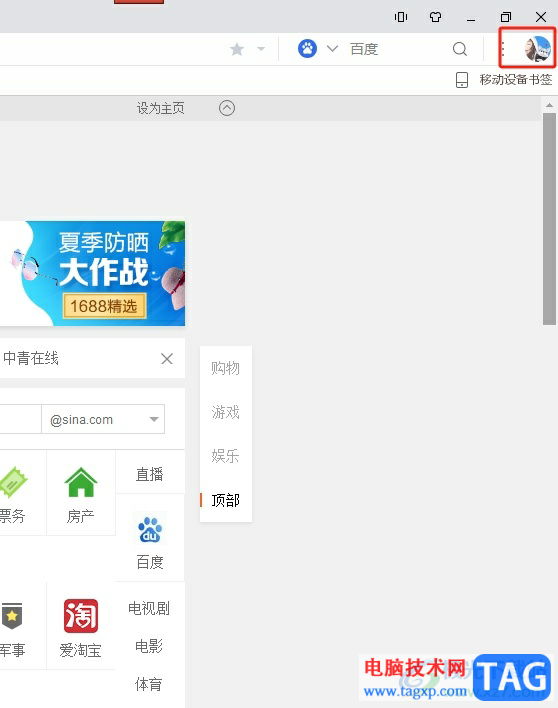Go back to 顶部 of page

[225, 500]
